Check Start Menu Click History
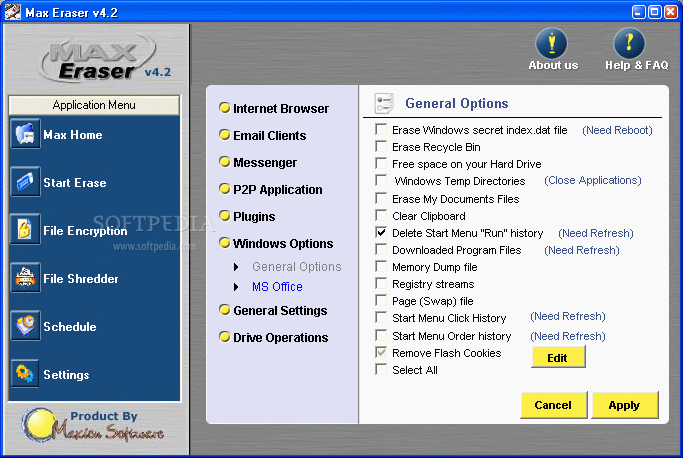 [381, 317]
